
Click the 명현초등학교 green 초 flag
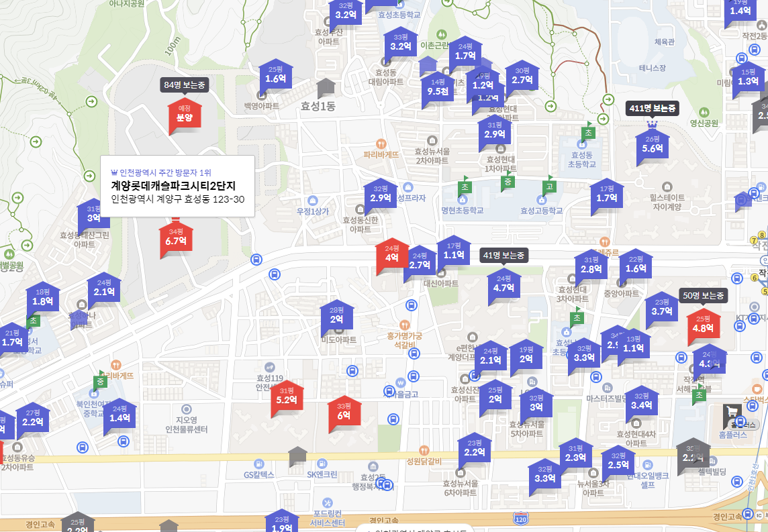465,186
